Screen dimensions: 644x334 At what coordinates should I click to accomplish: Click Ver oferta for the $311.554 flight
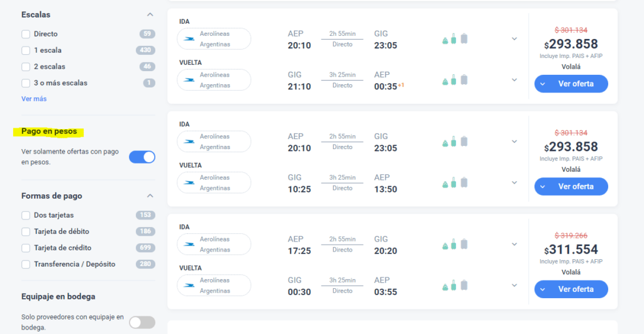[x=571, y=289]
